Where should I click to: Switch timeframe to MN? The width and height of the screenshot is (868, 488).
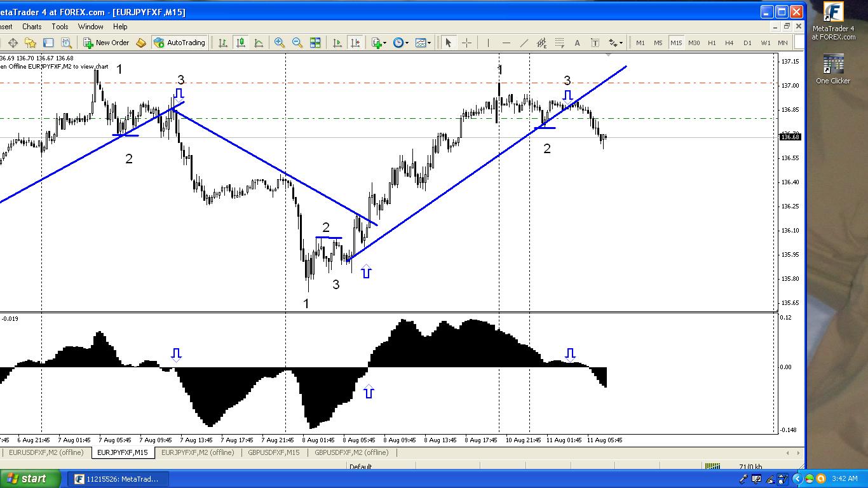pyautogui.click(x=783, y=43)
